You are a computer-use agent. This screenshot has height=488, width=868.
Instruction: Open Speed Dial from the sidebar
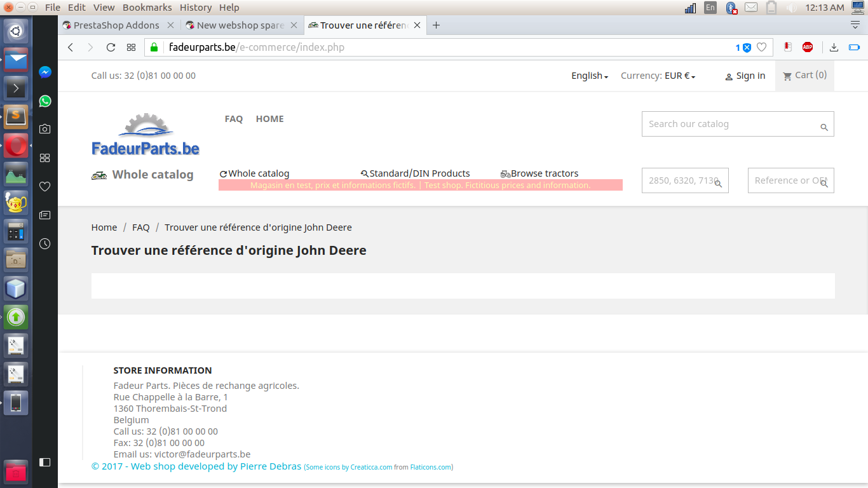coord(45,158)
